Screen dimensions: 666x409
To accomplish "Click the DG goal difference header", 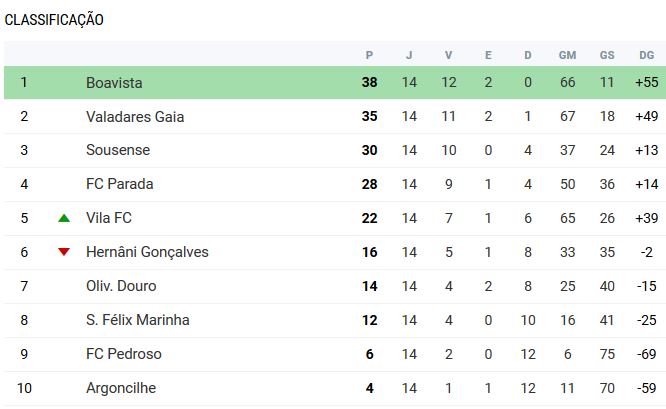I will tap(647, 55).
